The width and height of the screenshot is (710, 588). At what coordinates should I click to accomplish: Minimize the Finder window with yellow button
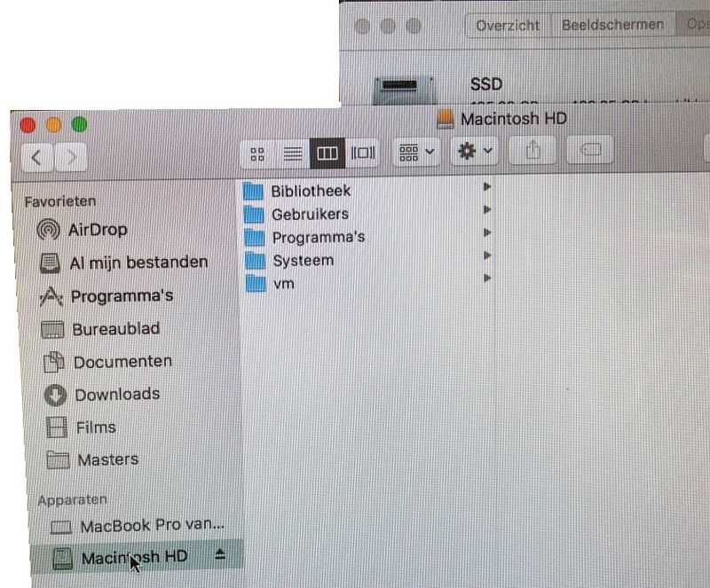(54, 124)
